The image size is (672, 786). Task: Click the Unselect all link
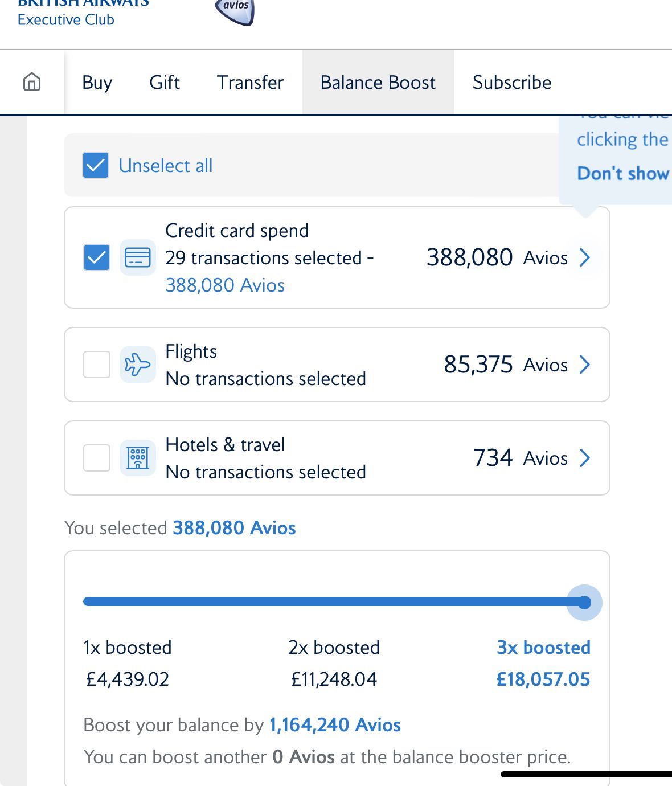pos(166,166)
